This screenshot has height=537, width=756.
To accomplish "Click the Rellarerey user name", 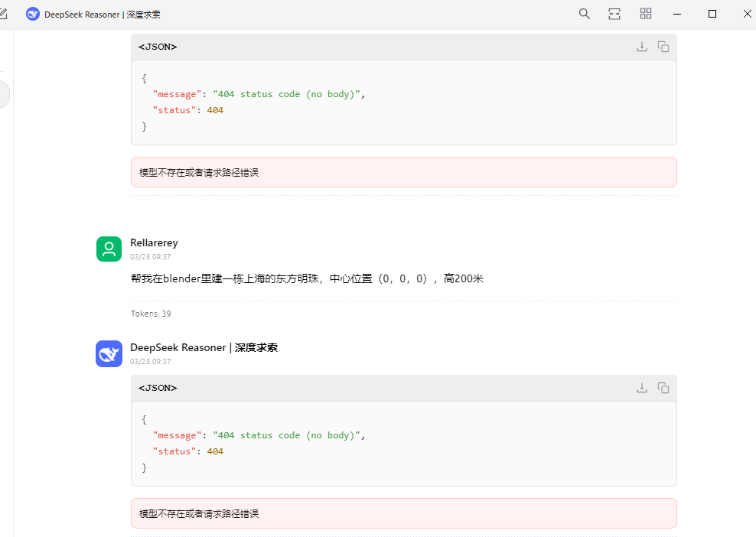I will (x=154, y=243).
